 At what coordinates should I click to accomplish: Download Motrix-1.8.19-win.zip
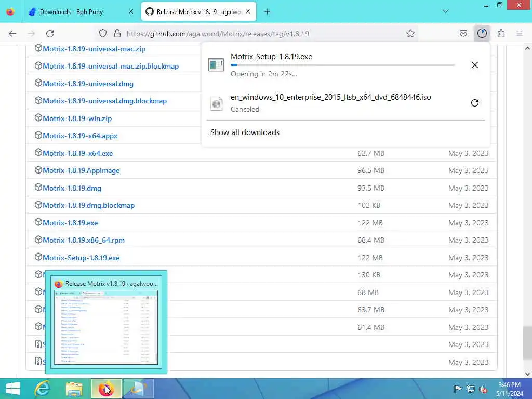pyautogui.click(x=77, y=119)
